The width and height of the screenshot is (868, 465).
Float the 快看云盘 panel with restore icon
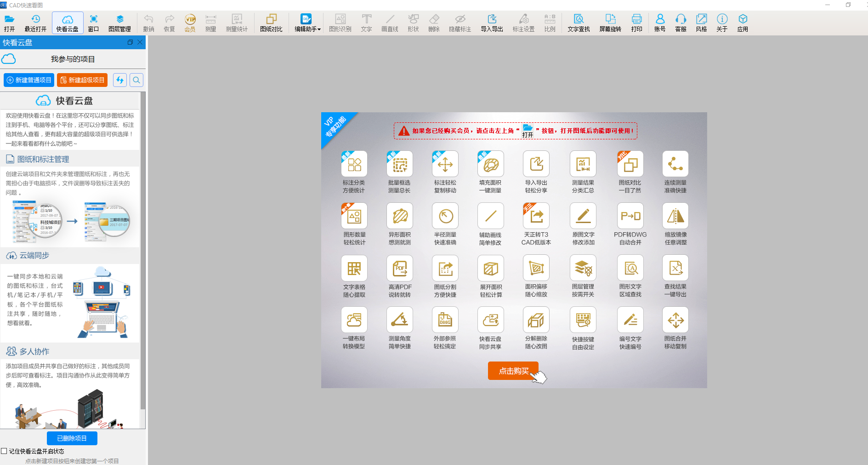tap(130, 42)
